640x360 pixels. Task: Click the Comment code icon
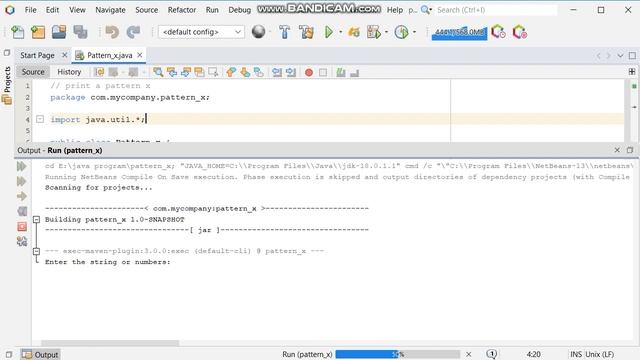[341, 72]
